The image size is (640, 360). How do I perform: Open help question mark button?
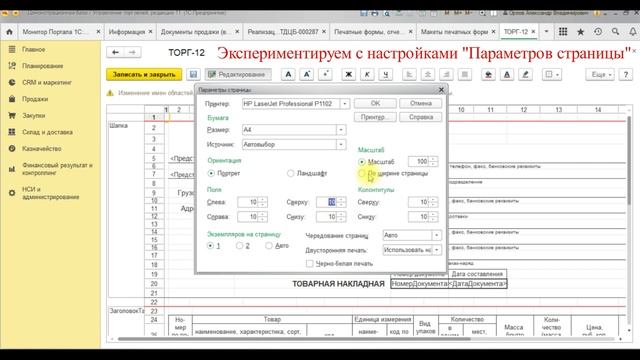pyautogui.click(x=626, y=74)
